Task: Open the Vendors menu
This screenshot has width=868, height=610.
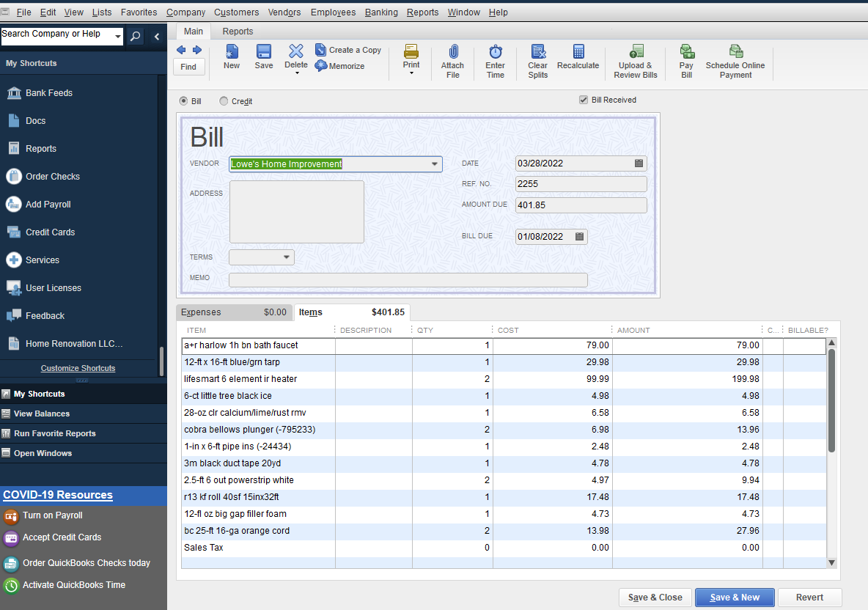Action: tap(284, 12)
